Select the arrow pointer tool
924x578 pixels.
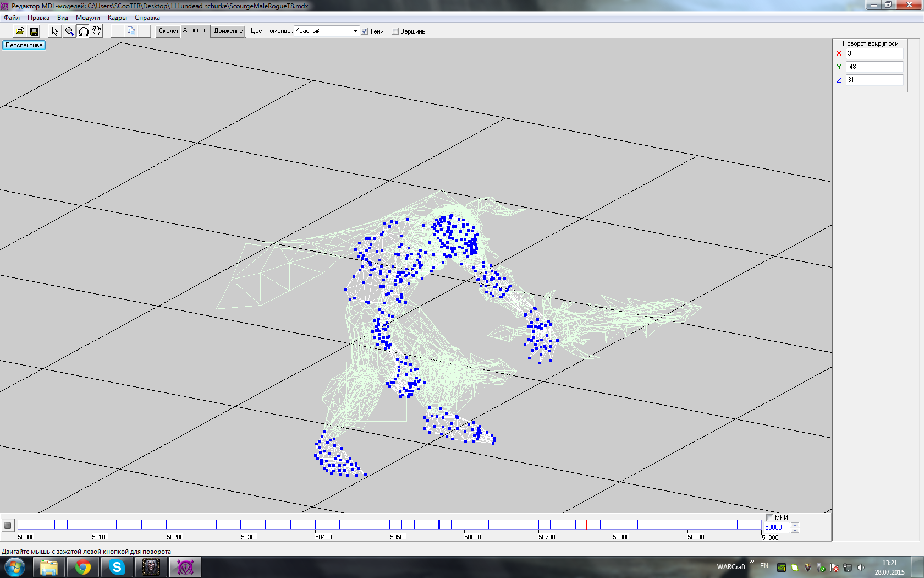tap(55, 31)
